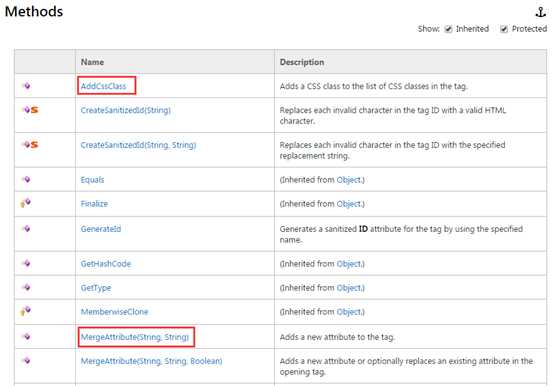Click Object link in the GetHashCode row
The width and height of the screenshot is (554, 386).
coord(349,264)
